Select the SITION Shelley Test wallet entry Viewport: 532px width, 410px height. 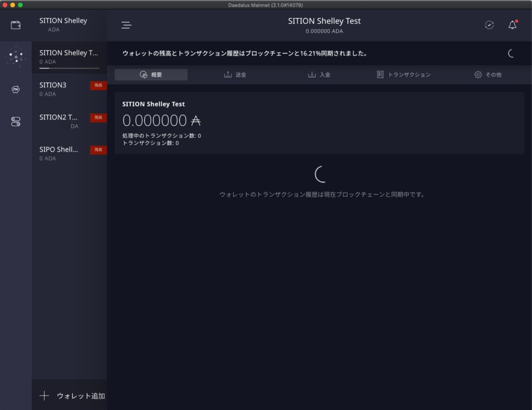pos(69,56)
